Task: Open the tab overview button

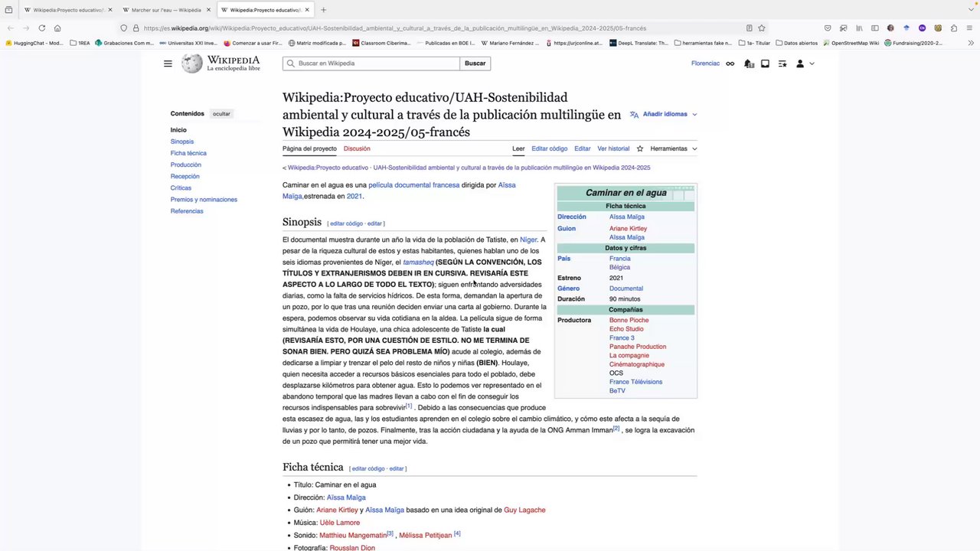Action: 8,10
